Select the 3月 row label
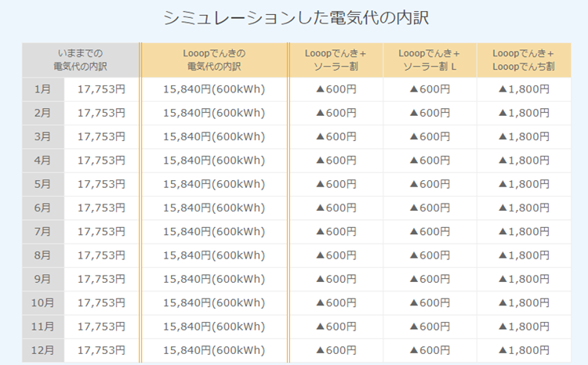Viewport: 588px width, 365px height. [x=43, y=136]
